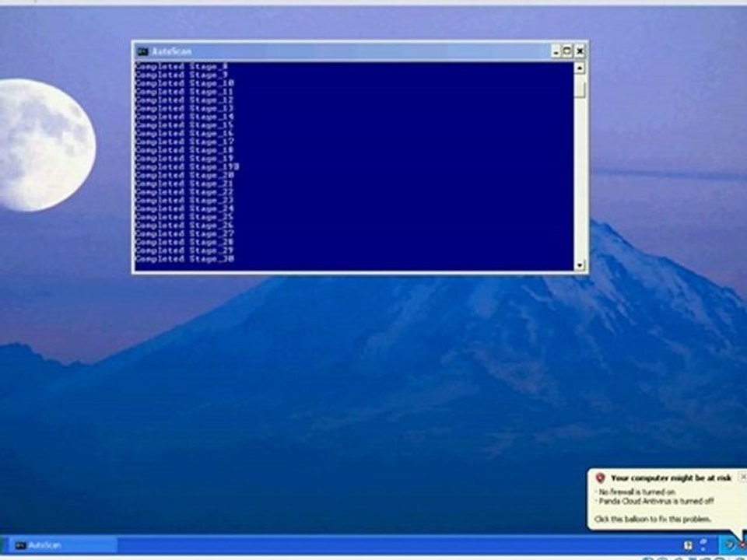
Task: Click 'No firewall is turned on' message
Action: (637, 492)
